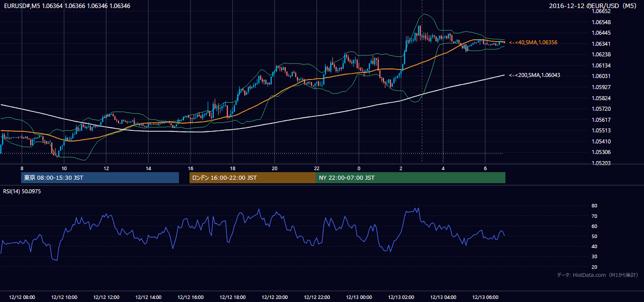Click hour label 10 under the price chart
This screenshot has width=644, height=302.
(x=64, y=168)
